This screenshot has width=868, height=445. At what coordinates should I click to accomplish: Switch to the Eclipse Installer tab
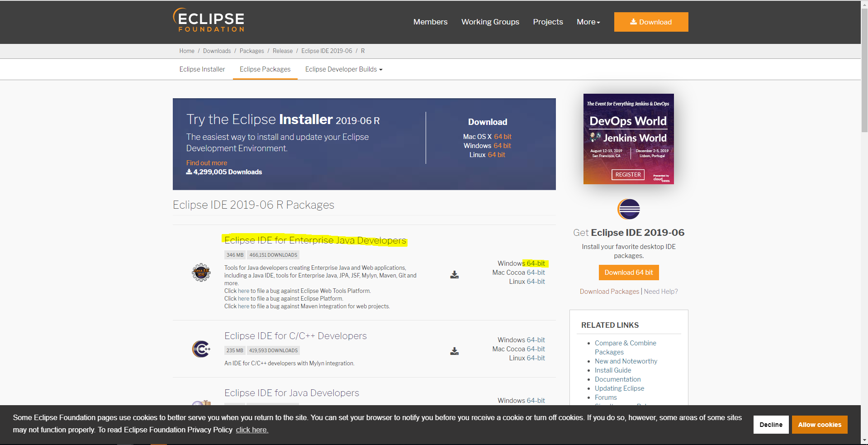[202, 69]
